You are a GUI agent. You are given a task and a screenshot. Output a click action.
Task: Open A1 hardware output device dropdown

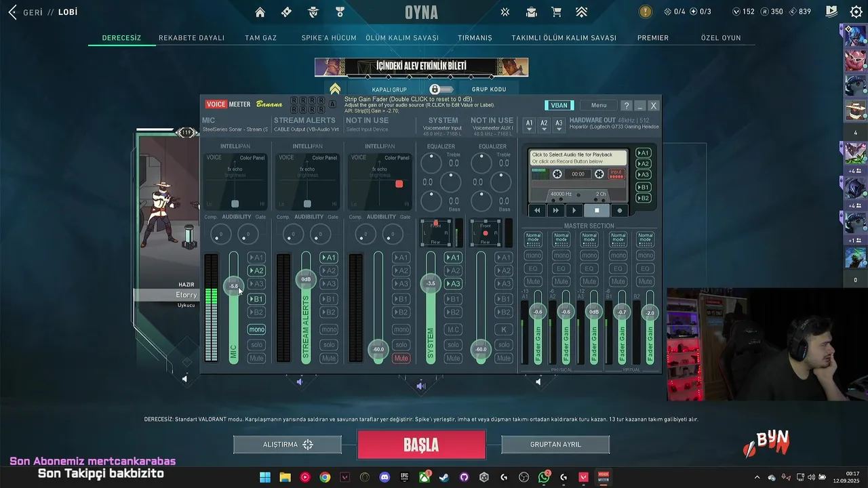point(529,125)
